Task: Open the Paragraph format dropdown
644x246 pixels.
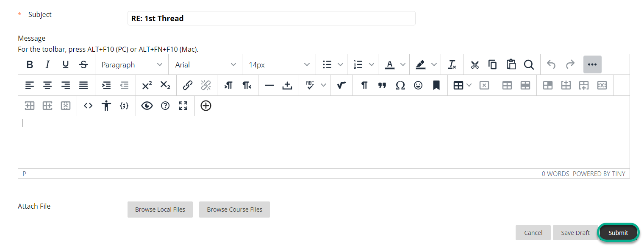Action: point(132,65)
